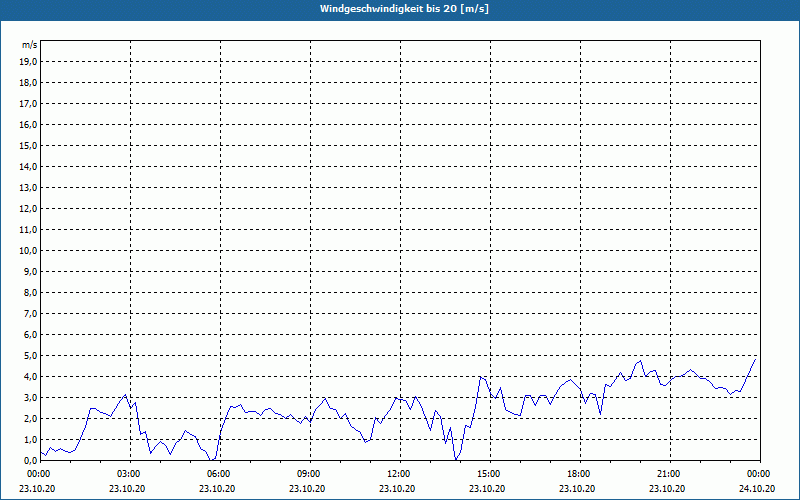This screenshot has width=800, height=500.
Task: Select the '23.10.20' date beneath '21:00'
Action: 667,489
